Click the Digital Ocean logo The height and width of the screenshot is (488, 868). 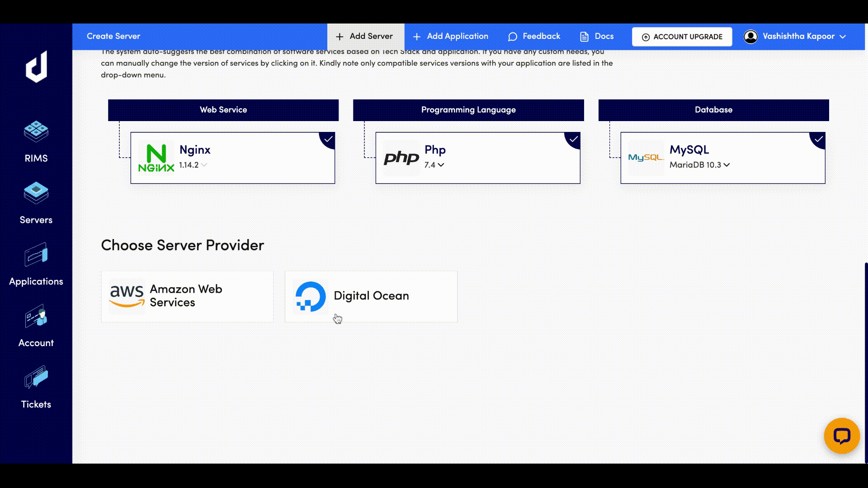pos(311,296)
